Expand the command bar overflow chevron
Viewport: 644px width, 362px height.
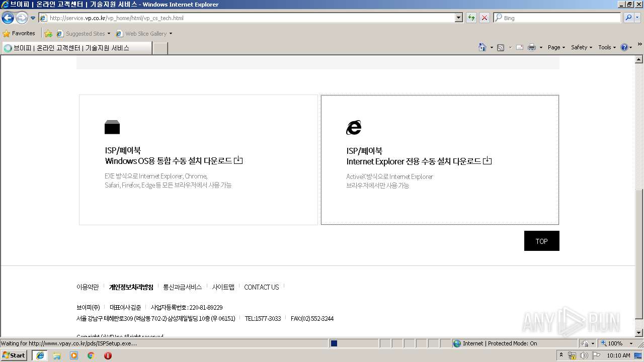pos(639,44)
